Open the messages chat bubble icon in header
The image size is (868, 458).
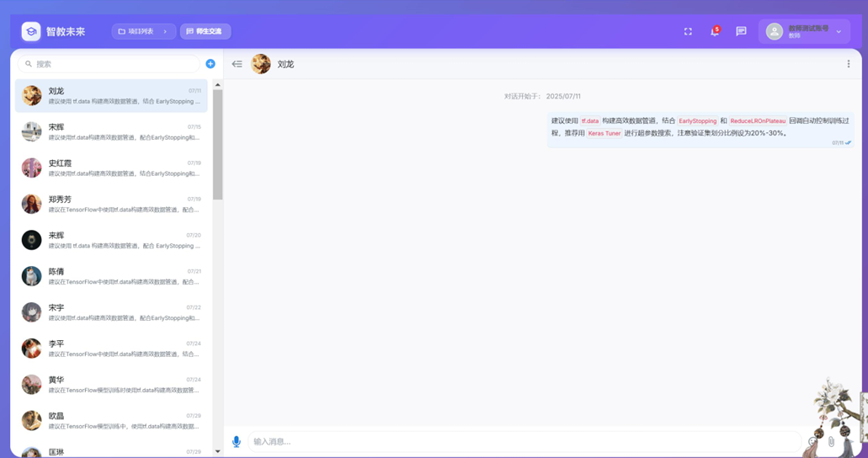coord(741,31)
